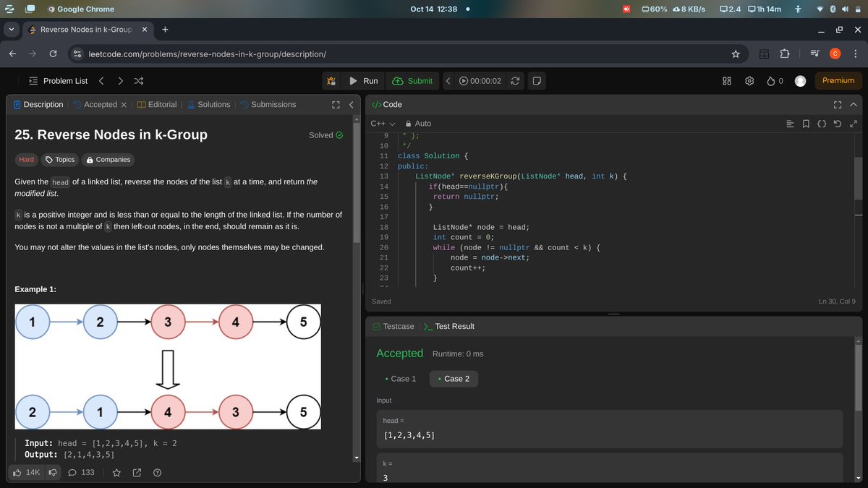Image resolution: width=868 pixels, height=488 pixels.
Task: Bookmark this page in Chrome
Action: [x=736, y=54]
